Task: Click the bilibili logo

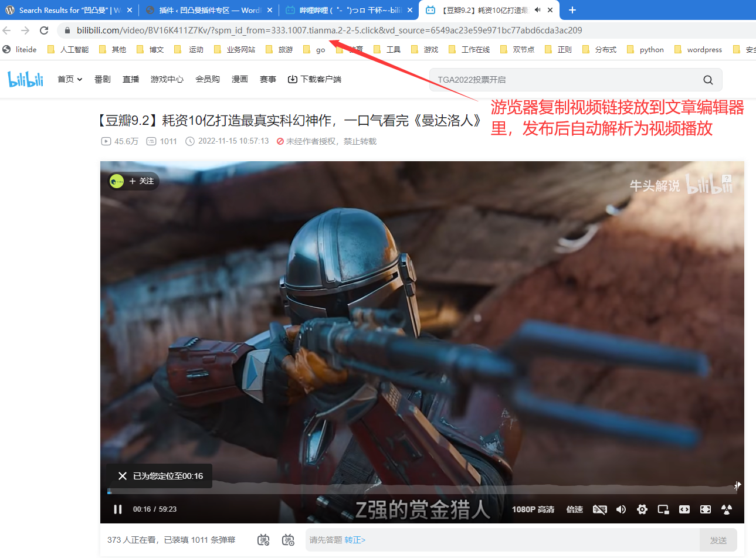Action: pos(26,79)
